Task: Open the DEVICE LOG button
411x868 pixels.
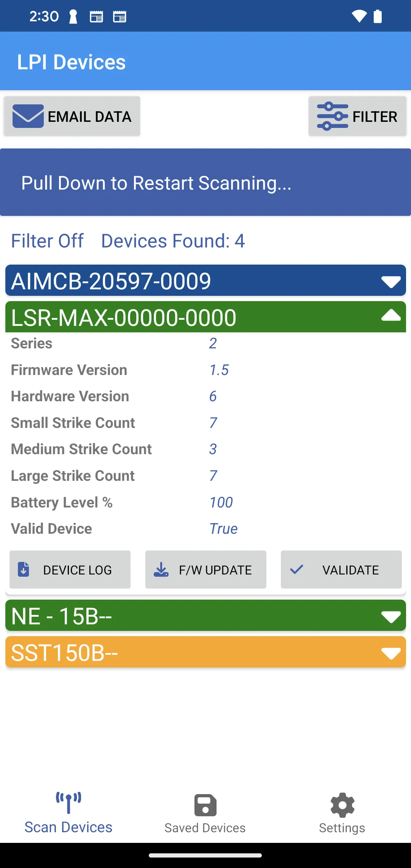Action: pyautogui.click(x=70, y=570)
